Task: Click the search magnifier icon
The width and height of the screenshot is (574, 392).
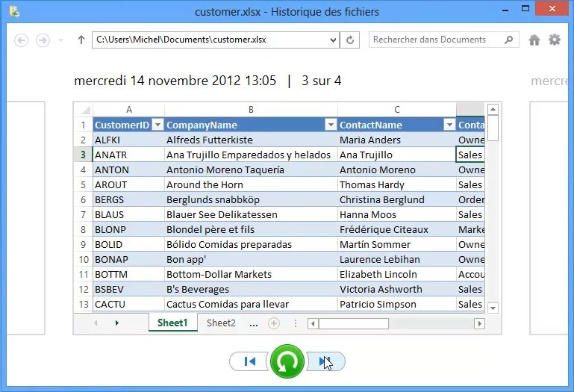Action: pyautogui.click(x=508, y=40)
